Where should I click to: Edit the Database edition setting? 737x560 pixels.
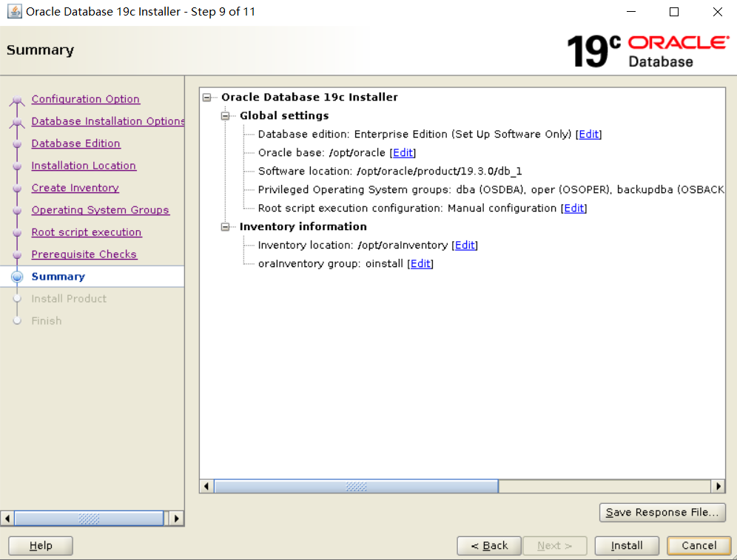[x=588, y=135]
